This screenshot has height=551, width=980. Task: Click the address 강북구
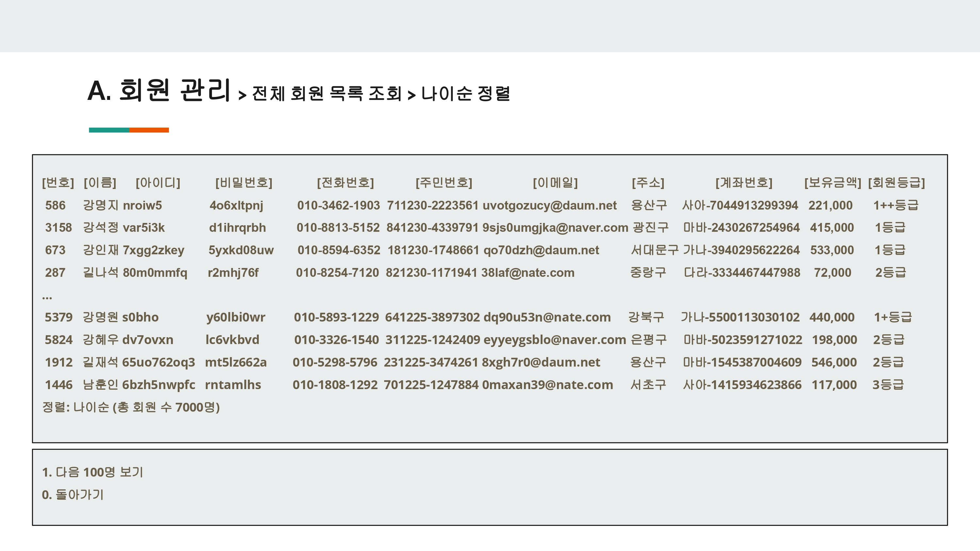[x=646, y=317]
